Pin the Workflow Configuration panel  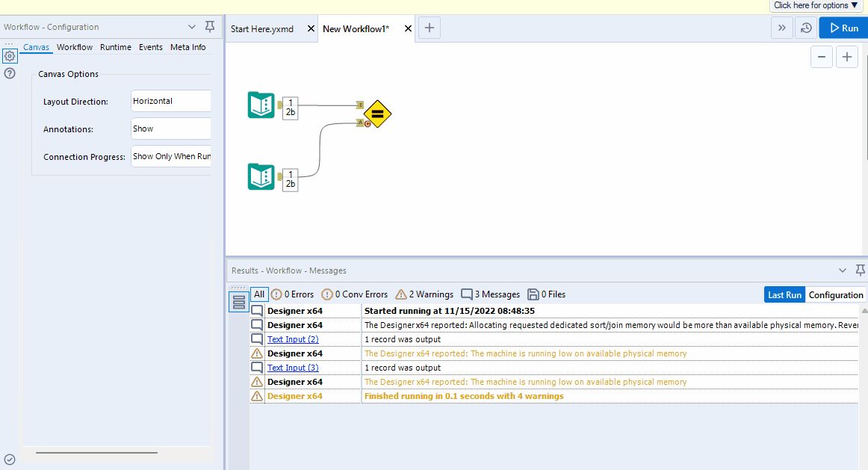pyautogui.click(x=209, y=26)
